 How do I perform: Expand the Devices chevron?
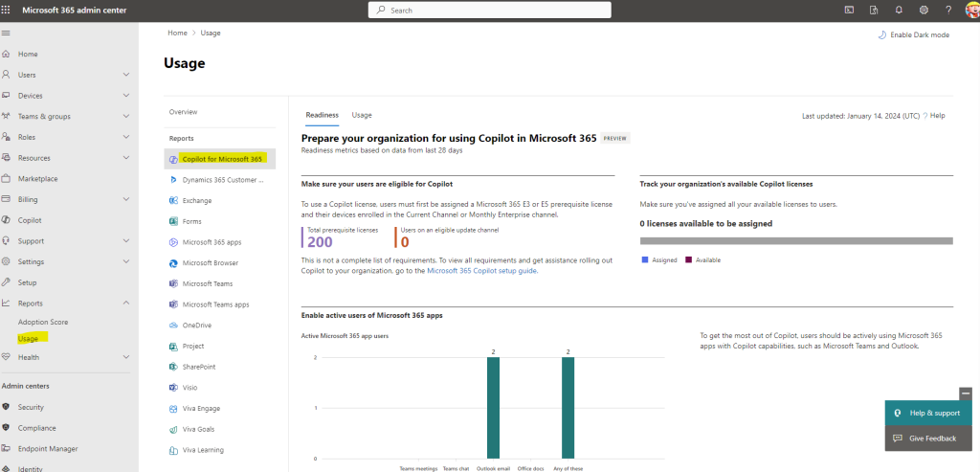point(126,96)
